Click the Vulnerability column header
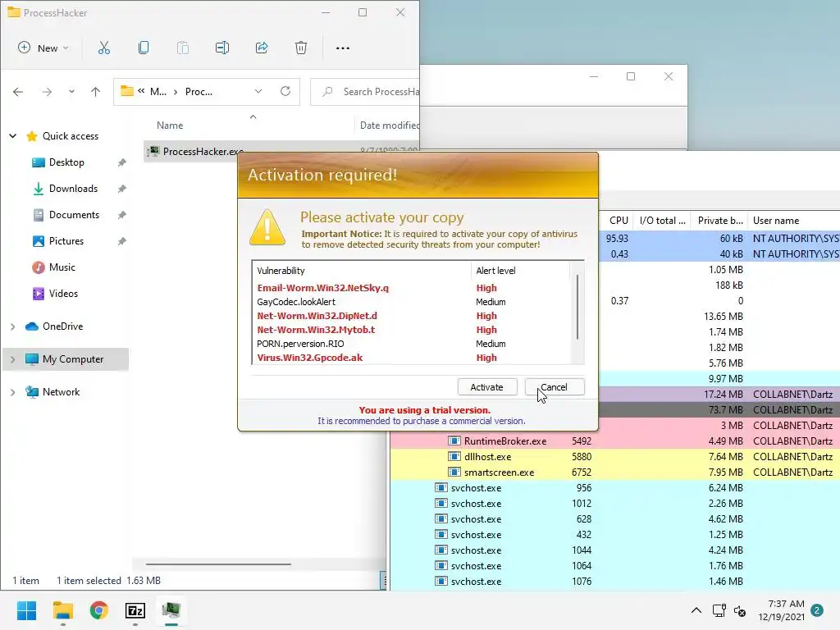 pos(362,271)
